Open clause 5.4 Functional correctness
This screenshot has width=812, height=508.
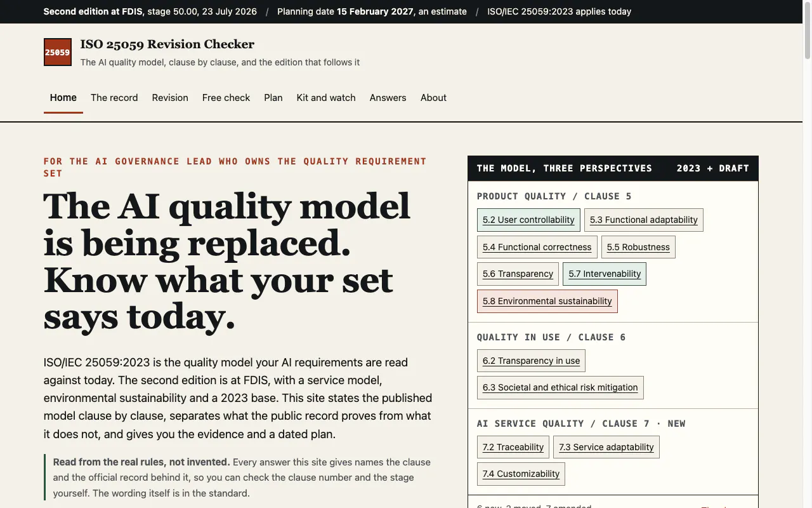tap(537, 247)
